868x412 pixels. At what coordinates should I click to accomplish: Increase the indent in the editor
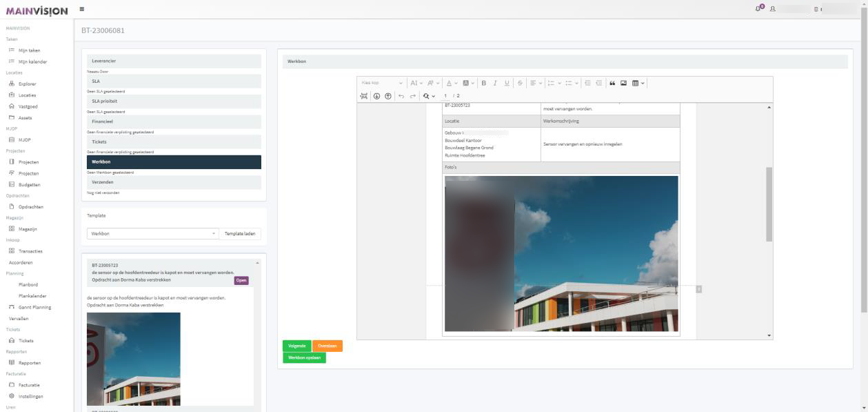599,83
